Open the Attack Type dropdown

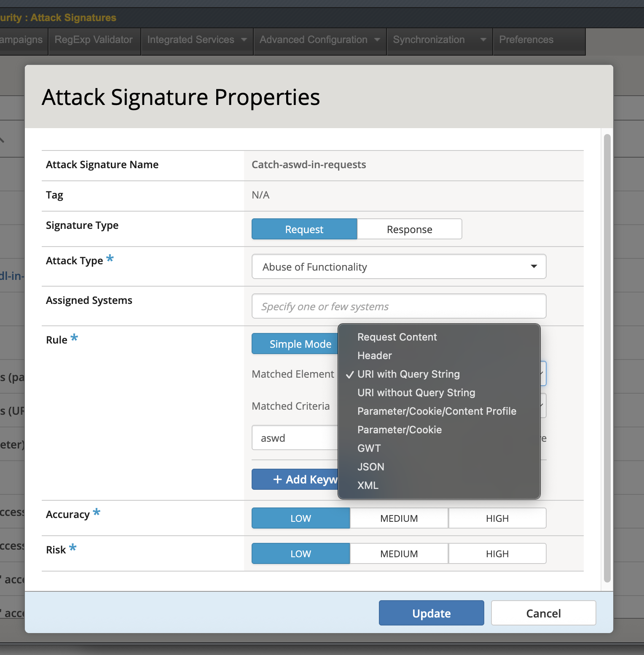coord(399,266)
